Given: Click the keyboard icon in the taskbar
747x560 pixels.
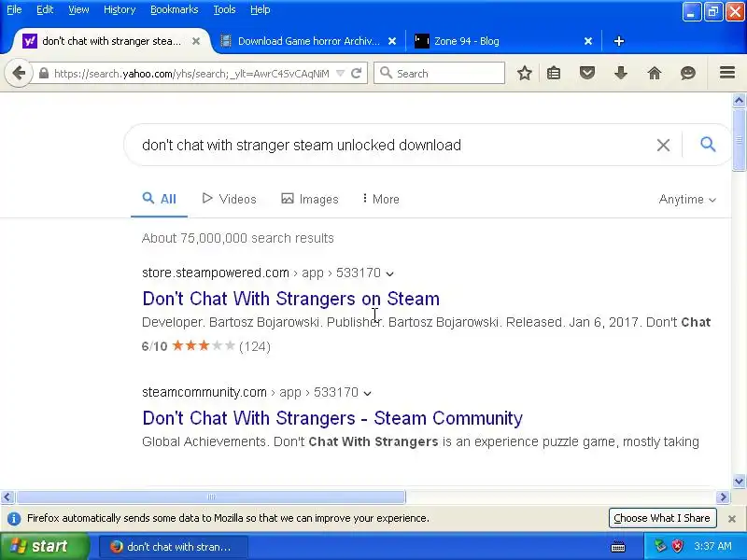Looking at the screenshot, I should 618,547.
